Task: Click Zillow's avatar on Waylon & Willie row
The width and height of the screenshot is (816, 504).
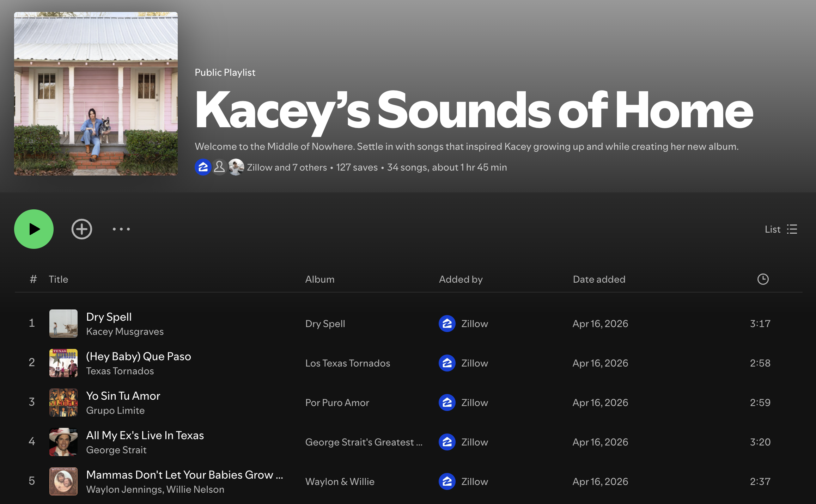Action: [447, 481]
